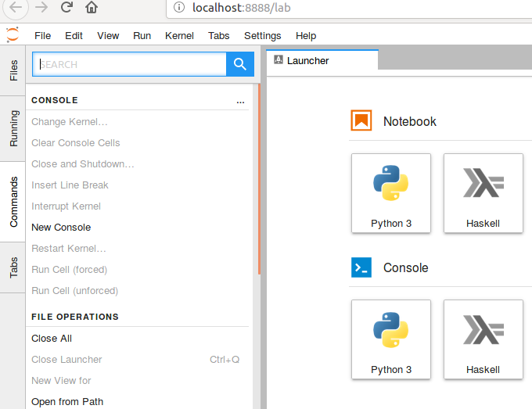Click the command palette scrollbar
This screenshot has height=409, width=532.
click(259, 179)
